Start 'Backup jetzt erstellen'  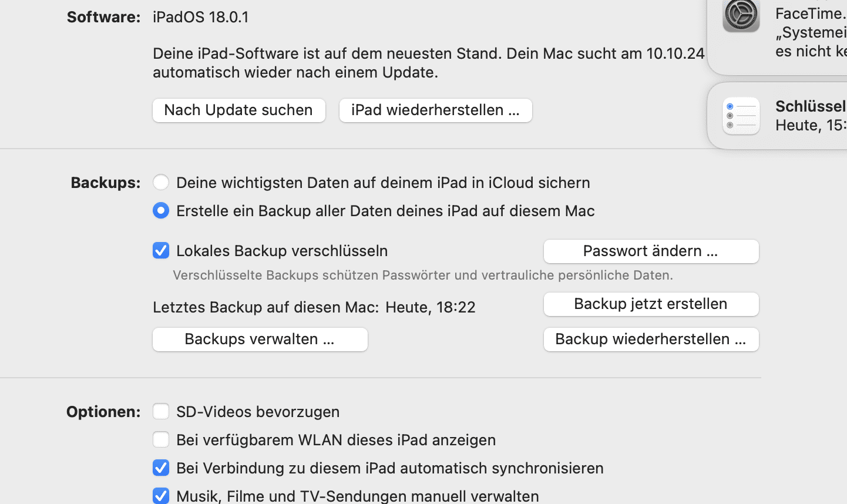[x=651, y=304]
